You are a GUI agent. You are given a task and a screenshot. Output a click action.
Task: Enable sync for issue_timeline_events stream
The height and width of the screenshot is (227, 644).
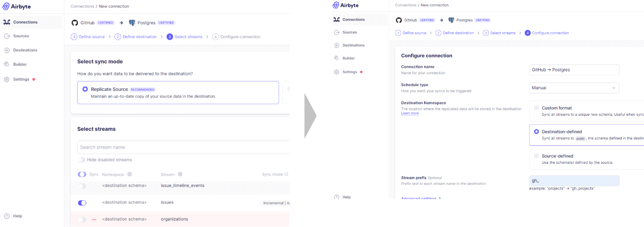(x=82, y=186)
